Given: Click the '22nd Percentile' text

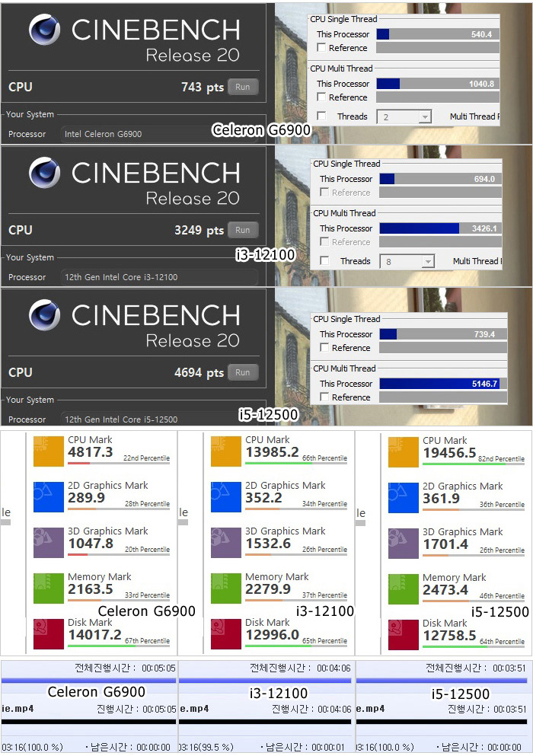Looking at the screenshot, I should click(x=147, y=458).
